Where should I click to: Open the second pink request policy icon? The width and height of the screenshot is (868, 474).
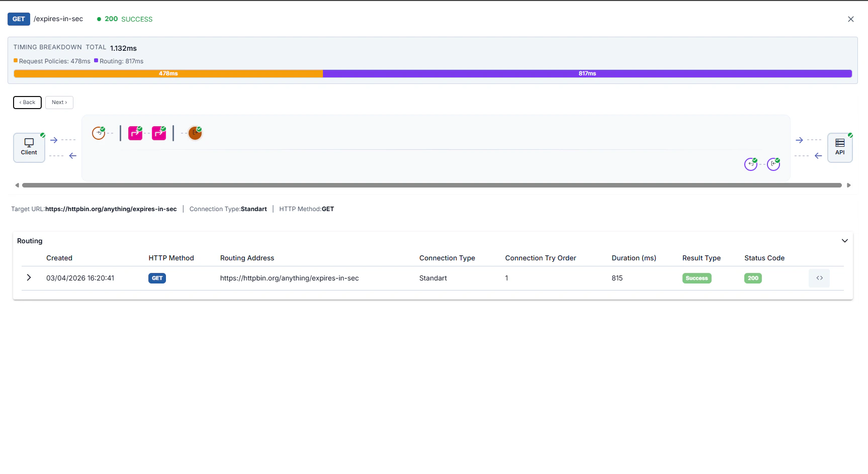159,133
